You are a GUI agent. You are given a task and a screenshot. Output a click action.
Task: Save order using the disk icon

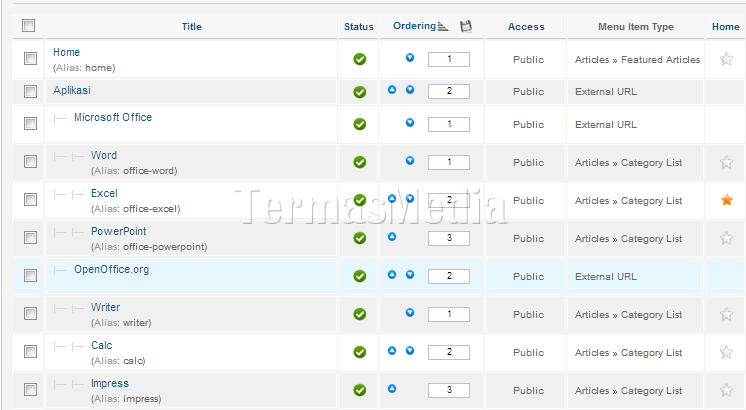(466, 26)
